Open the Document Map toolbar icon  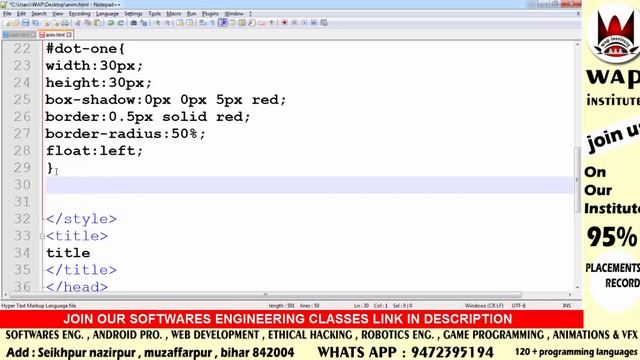242,23
